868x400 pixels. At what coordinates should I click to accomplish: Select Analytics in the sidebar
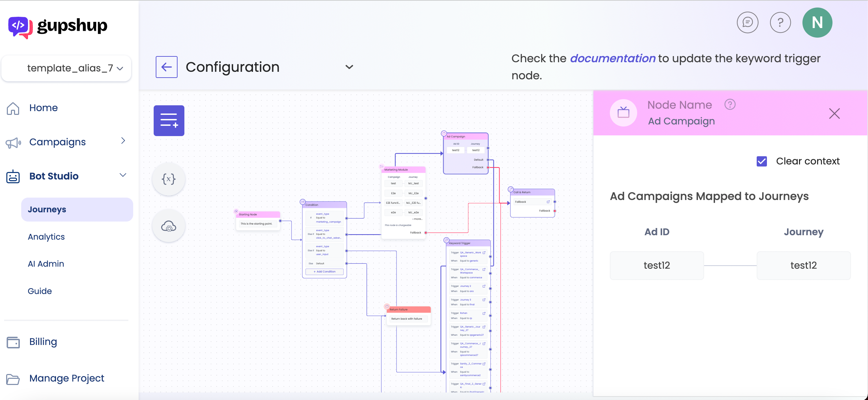pyautogui.click(x=46, y=237)
